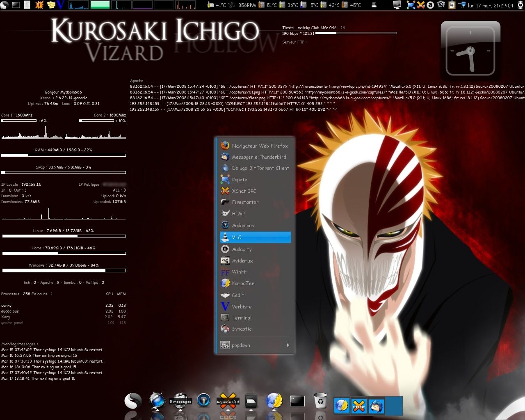Image resolution: width=525 pixels, height=420 pixels.
Task: Click the black screen launcher in top panel
Action: pos(16,5)
